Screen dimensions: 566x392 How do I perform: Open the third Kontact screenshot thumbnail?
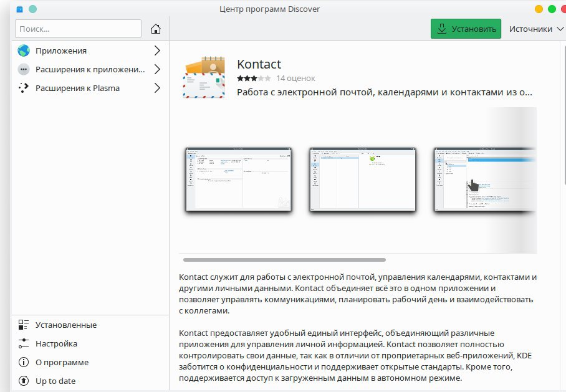tap(485, 179)
